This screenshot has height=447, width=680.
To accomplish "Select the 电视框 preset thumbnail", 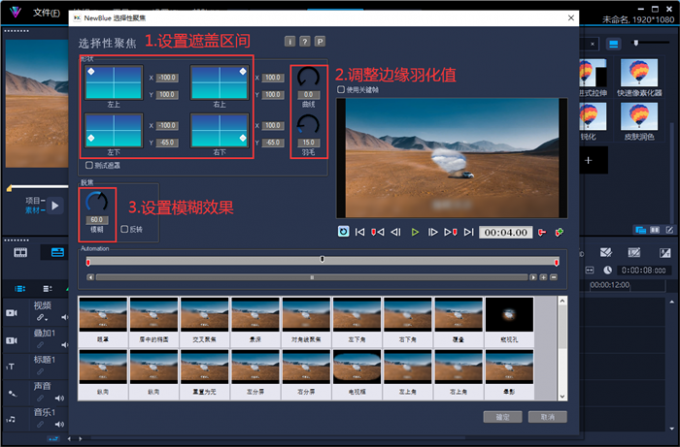I will pyautogui.click(x=357, y=367).
